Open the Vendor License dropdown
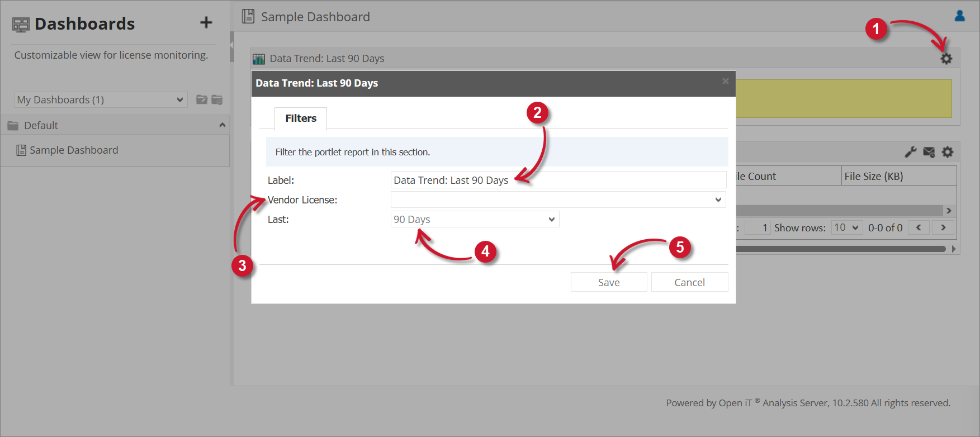This screenshot has width=980, height=437. point(558,199)
